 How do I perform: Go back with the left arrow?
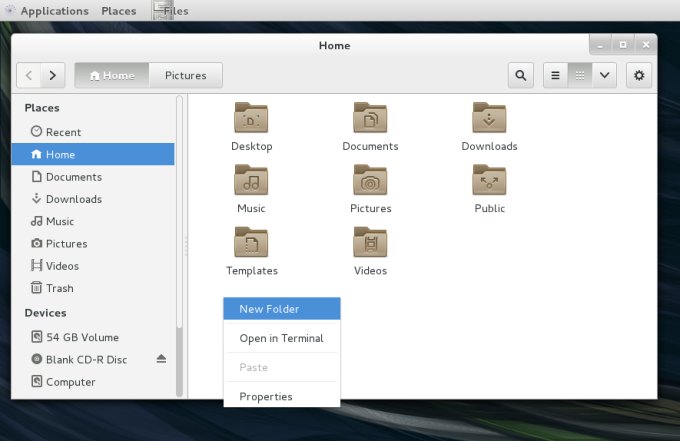point(29,75)
